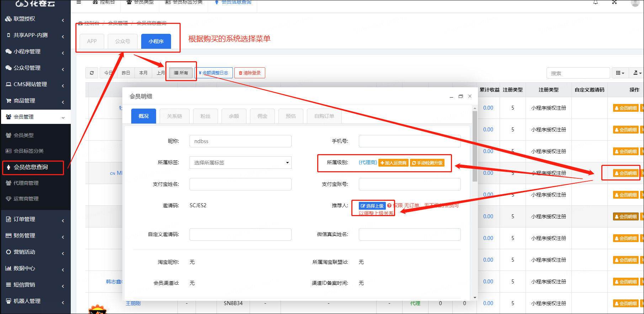
Task: Switch to the APP system tab
Action: tap(92, 41)
